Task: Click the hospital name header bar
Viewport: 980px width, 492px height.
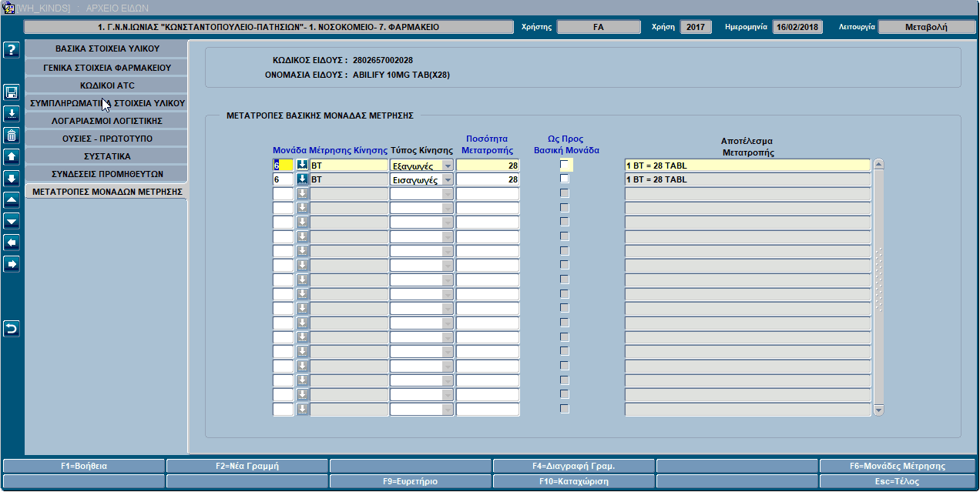Action: [x=269, y=27]
